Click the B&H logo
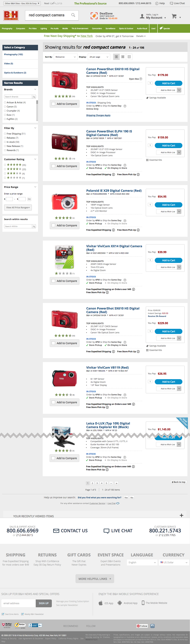 tap(11, 16)
